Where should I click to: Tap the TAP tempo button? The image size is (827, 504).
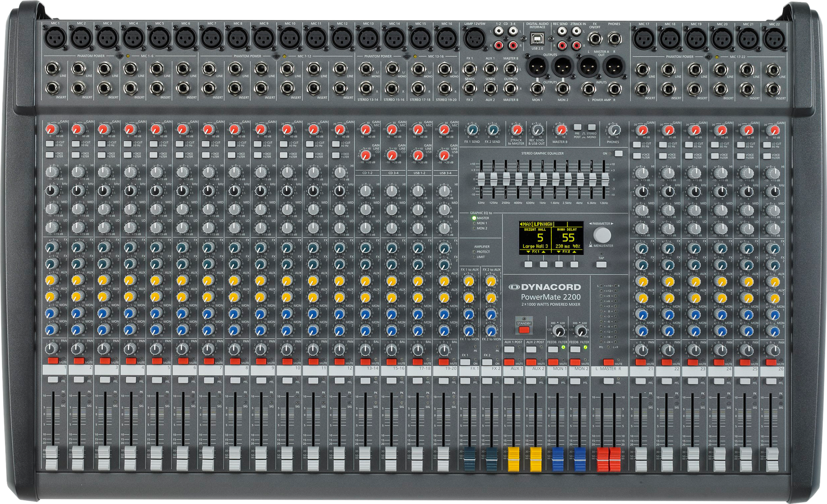(x=601, y=264)
